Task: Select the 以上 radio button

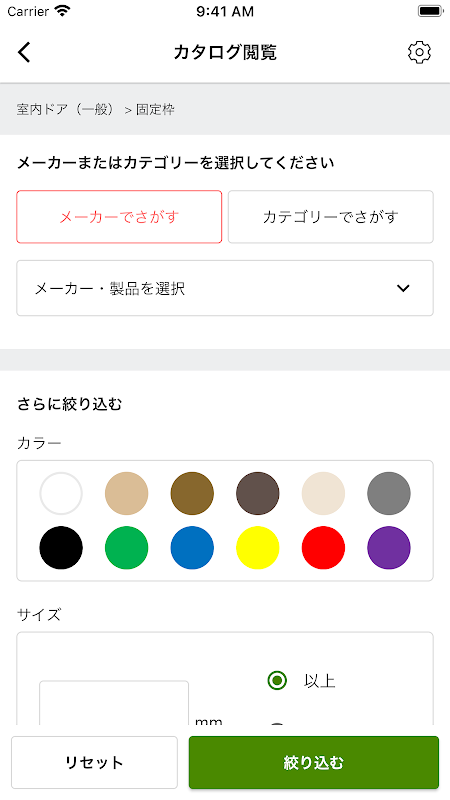Action: coord(277,681)
